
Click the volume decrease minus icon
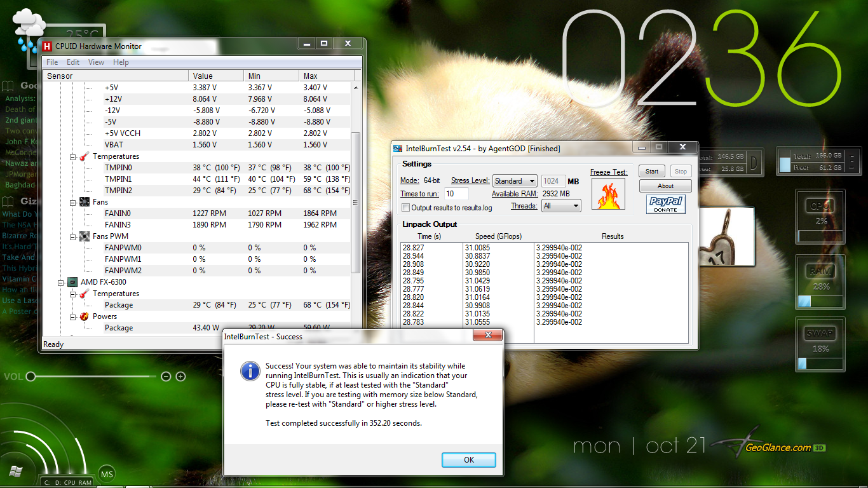[x=166, y=377]
